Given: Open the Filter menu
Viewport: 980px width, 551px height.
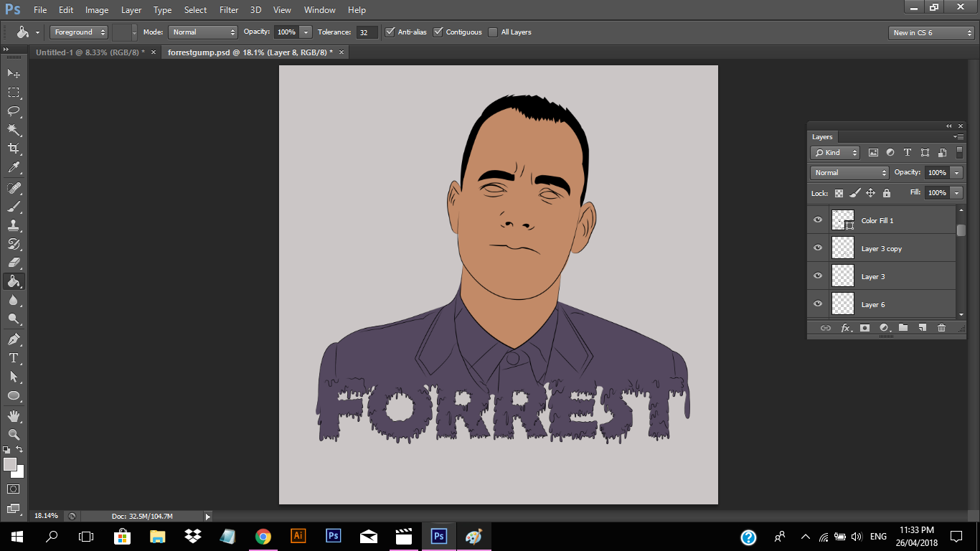Looking at the screenshot, I should click(x=229, y=10).
